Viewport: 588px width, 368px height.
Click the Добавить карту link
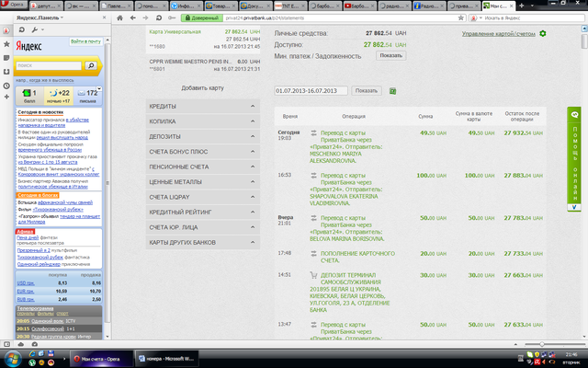click(x=202, y=88)
